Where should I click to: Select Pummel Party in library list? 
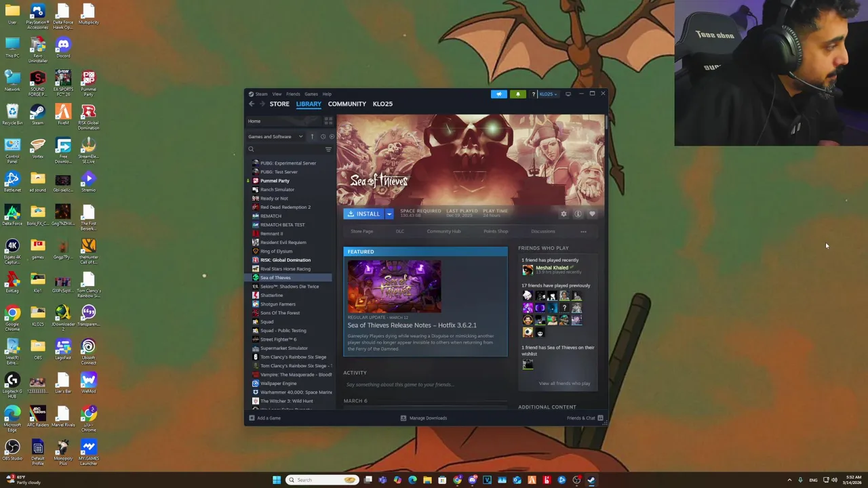tap(275, 181)
